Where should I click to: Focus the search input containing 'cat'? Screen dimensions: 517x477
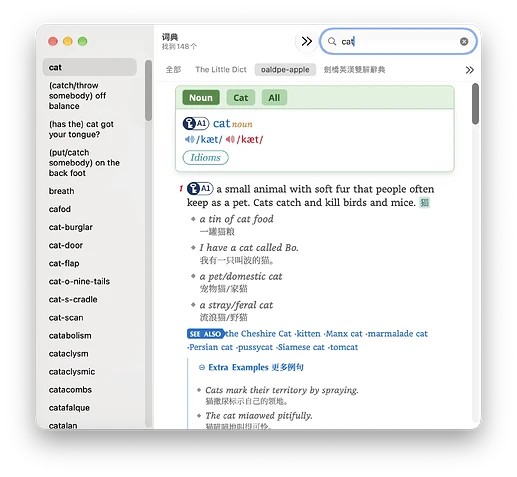pyautogui.click(x=398, y=41)
